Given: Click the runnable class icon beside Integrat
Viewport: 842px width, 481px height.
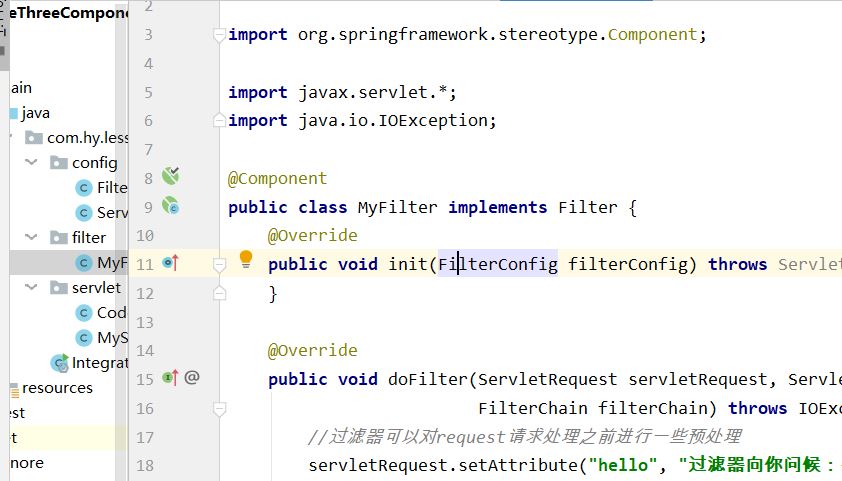Looking at the screenshot, I should 59,363.
